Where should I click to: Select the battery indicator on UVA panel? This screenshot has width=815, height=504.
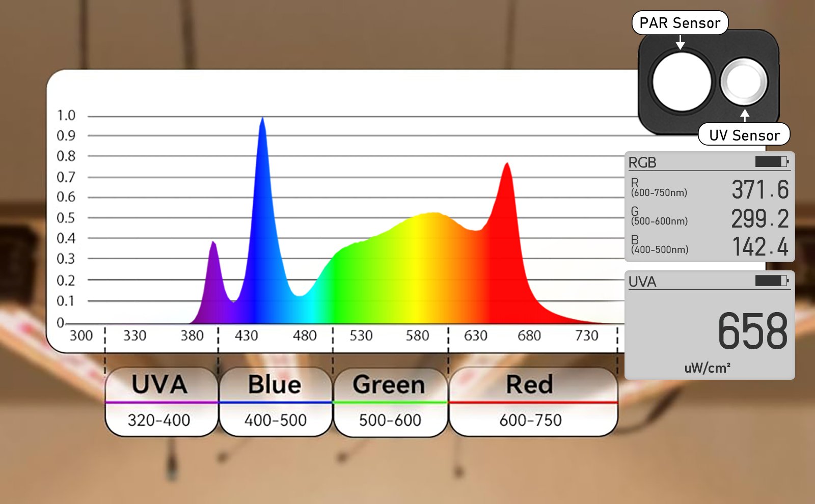pyautogui.click(x=773, y=281)
